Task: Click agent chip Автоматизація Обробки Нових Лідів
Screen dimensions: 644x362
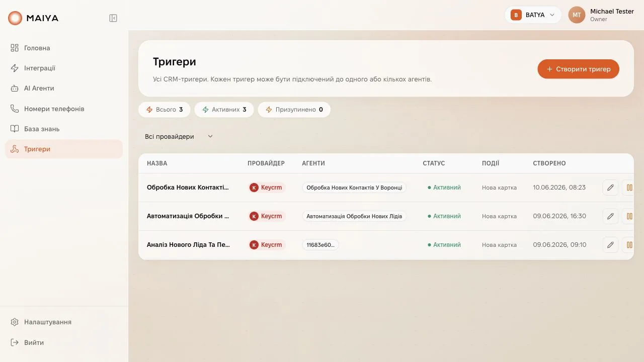Action: [354, 216]
